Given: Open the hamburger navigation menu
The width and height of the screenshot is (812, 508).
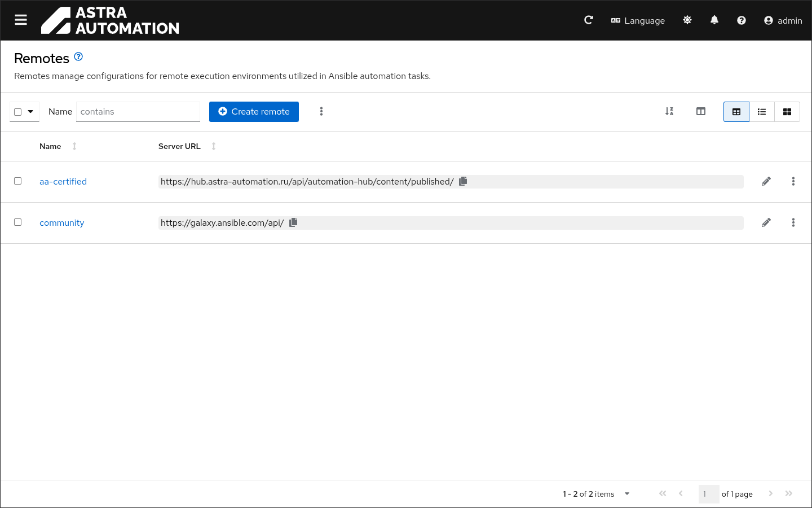Looking at the screenshot, I should pyautogui.click(x=21, y=20).
